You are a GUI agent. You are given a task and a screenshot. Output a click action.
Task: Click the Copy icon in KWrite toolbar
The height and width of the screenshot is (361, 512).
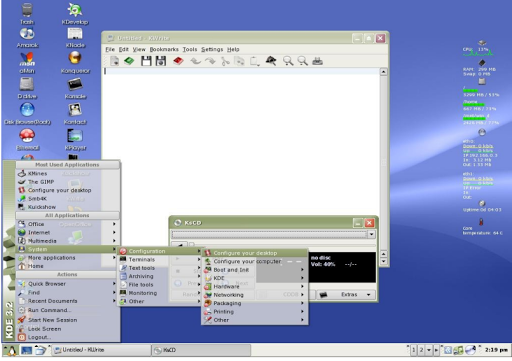(x=239, y=61)
